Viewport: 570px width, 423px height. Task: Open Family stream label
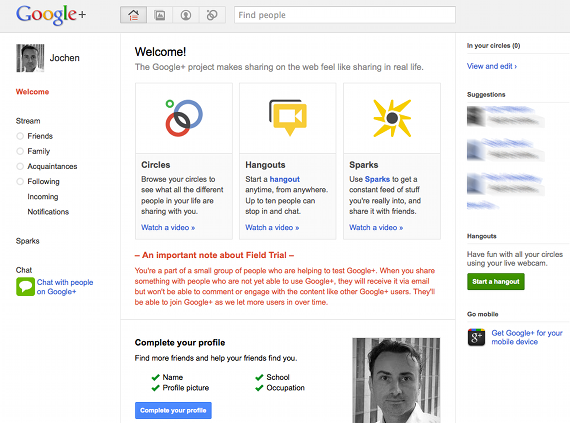39,151
